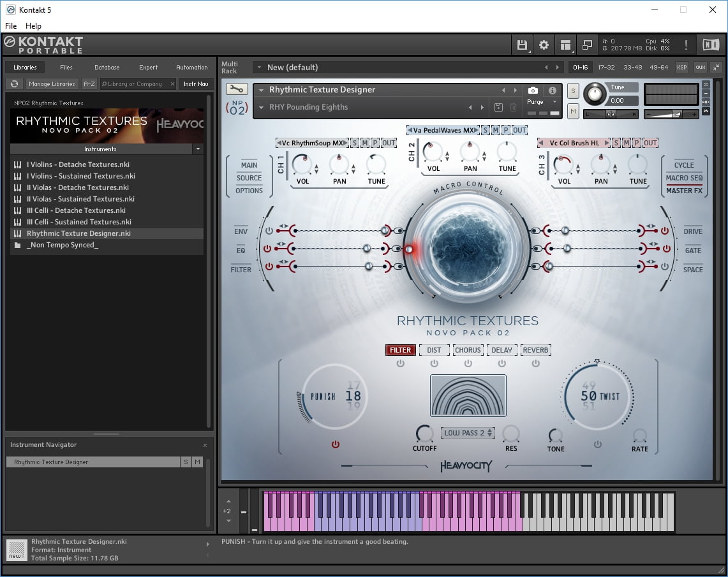
Task: Click the save floppy disk icon in header
Action: (523, 45)
